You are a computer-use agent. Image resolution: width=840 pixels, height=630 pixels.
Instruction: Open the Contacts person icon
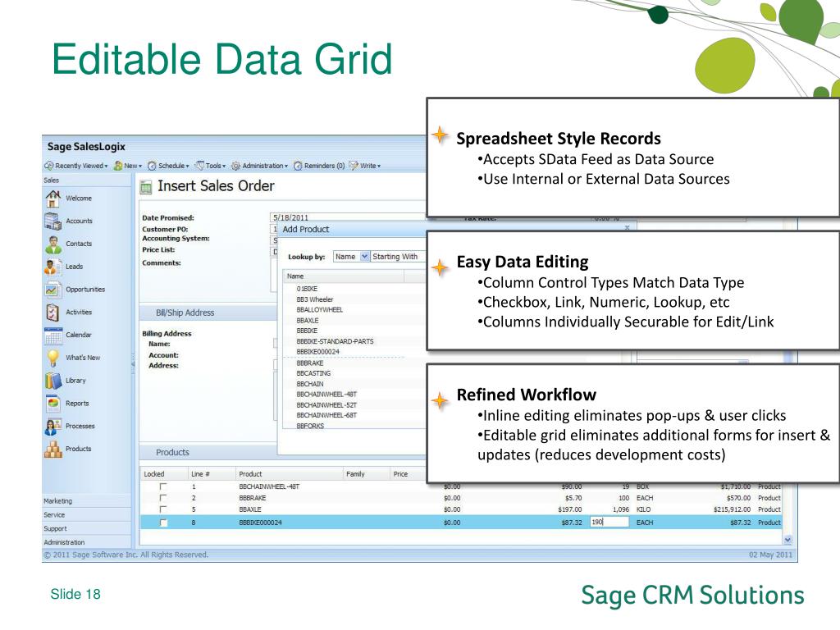pyautogui.click(x=52, y=244)
